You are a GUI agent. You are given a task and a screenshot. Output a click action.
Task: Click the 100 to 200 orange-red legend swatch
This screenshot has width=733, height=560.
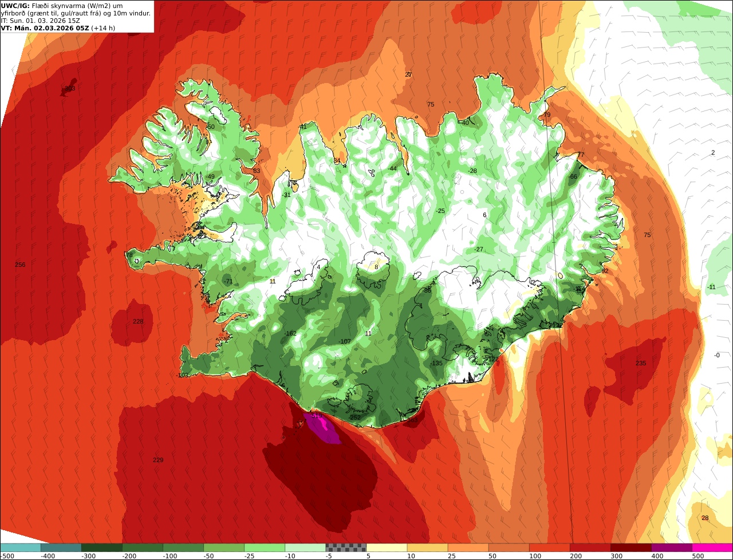(549, 547)
